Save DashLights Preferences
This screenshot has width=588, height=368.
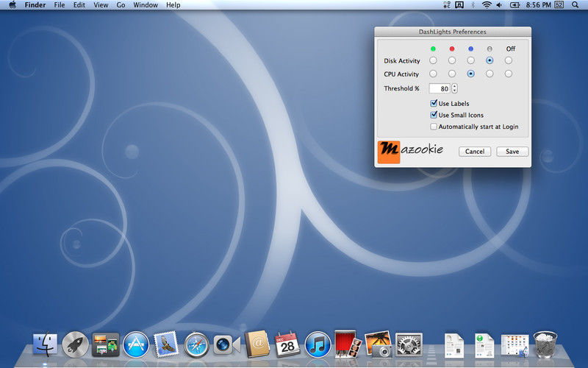pos(512,152)
